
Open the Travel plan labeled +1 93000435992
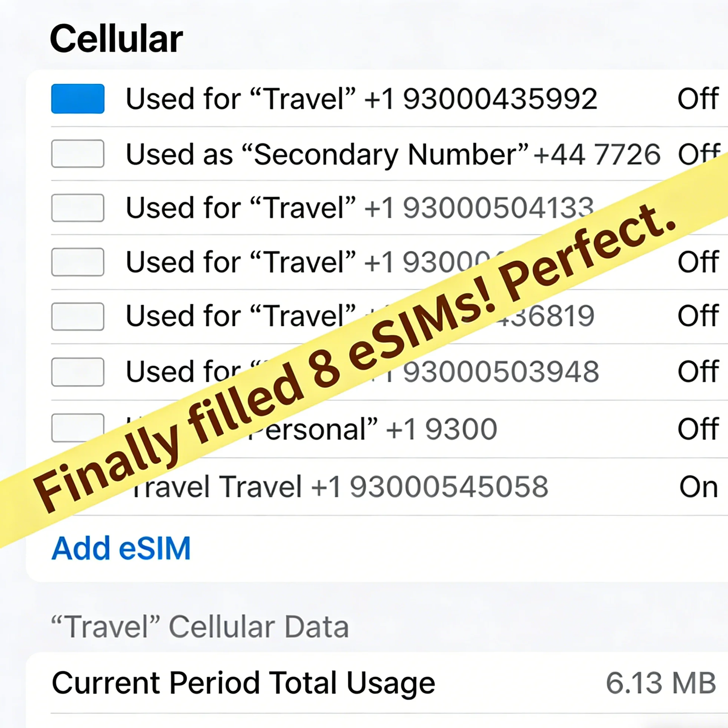pos(361,99)
